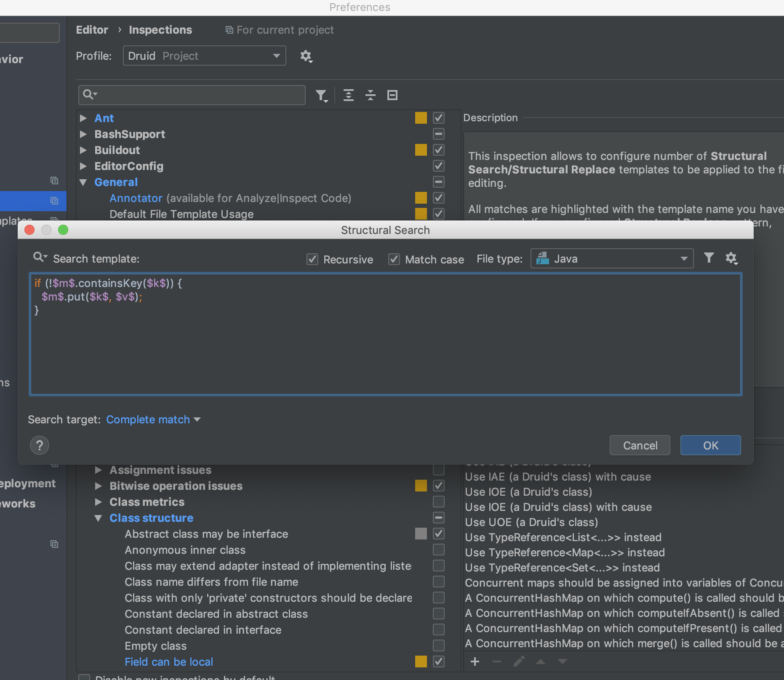Collapse Class structure tree node
This screenshot has width=784, height=680.
click(99, 518)
